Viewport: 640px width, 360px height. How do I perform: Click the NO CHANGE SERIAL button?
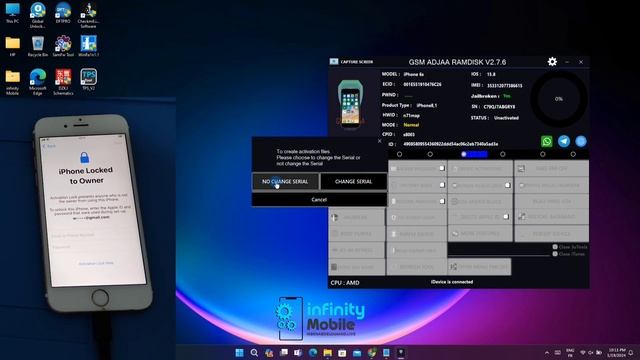pos(285,182)
